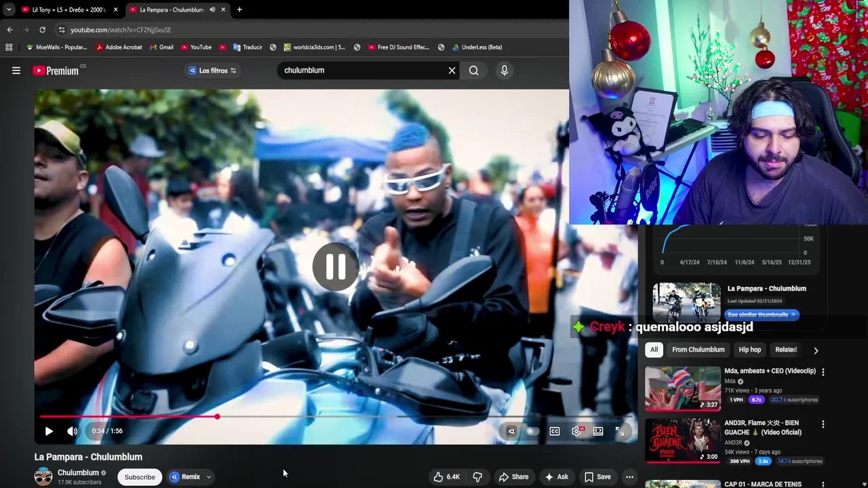
Task: Click the search magnifier button
Action: point(473,70)
